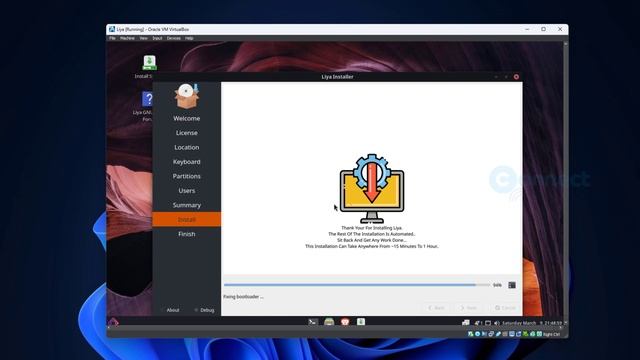This screenshot has width=640, height=360.
Task: Click the Right Ctrl host key indicator
Action: click(x=551, y=334)
